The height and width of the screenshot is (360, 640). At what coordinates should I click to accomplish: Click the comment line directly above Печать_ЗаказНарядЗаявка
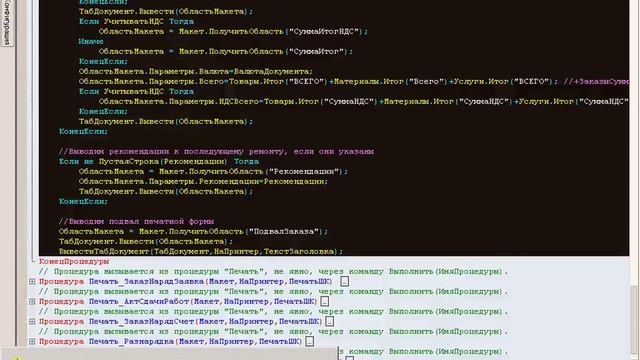[273, 271]
